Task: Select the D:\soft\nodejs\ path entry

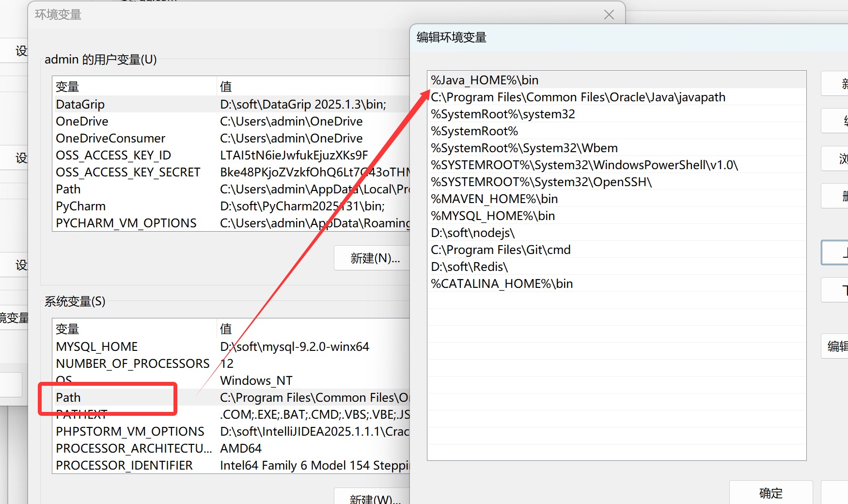Action: click(472, 233)
